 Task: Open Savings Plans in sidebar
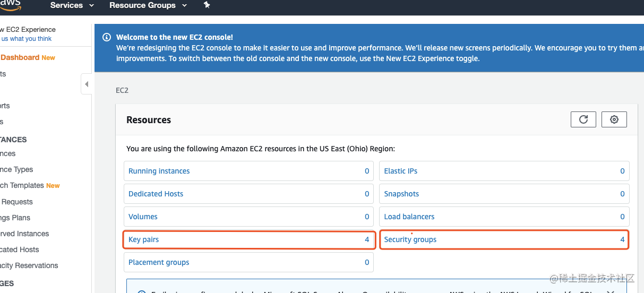[15, 218]
